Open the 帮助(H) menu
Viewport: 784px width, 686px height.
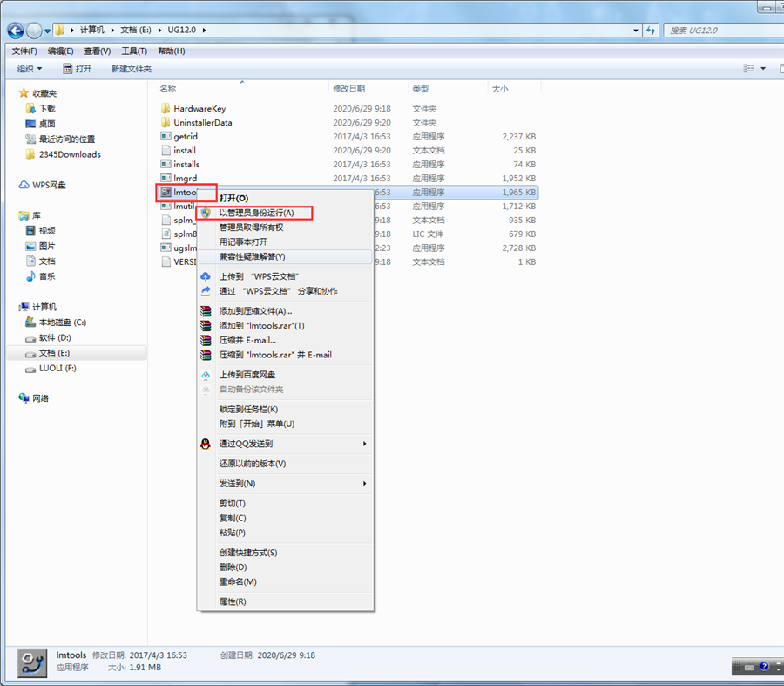pyautogui.click(x=171, y=51)
